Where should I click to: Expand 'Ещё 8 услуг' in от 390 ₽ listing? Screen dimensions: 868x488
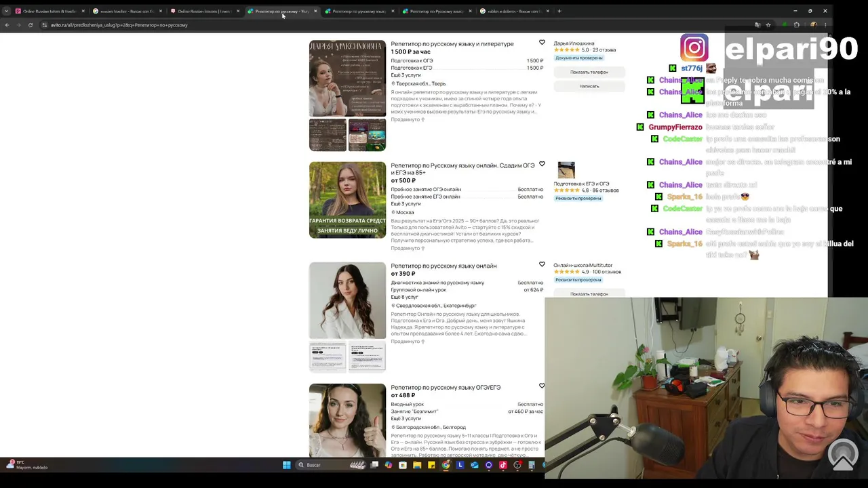point(404,297)
